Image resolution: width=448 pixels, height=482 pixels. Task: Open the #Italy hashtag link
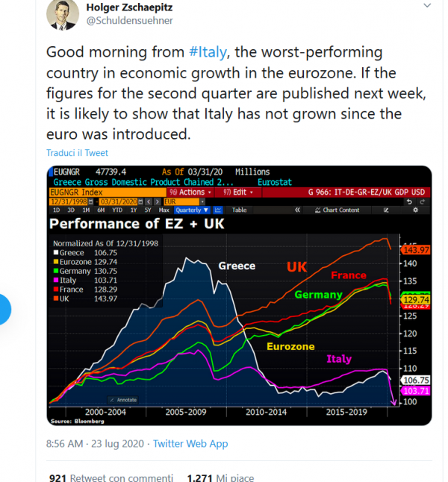tap(208, 52)
